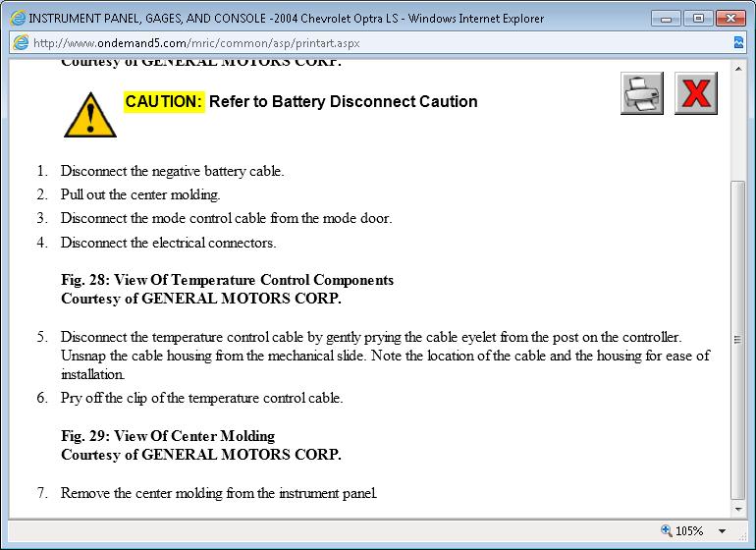Click the scrollbar up arrow
Image resolution: width=756 pixels, height=550 pixels.
(738, 69)
